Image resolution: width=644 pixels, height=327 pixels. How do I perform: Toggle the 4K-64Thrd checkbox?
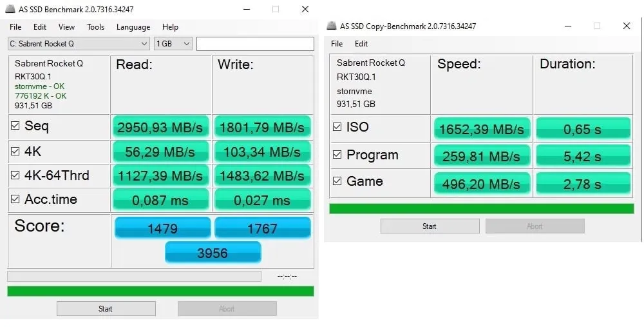coord(15,175)
